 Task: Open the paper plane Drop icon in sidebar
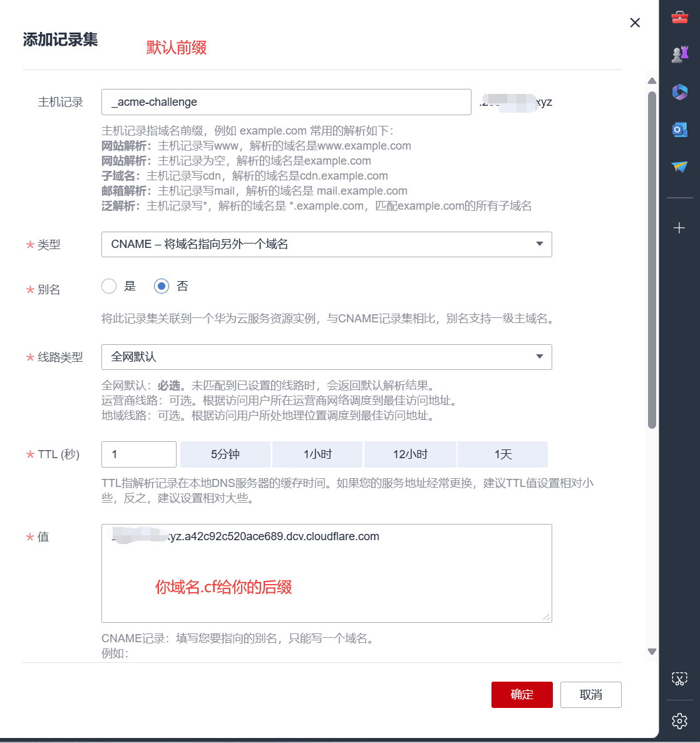pos(679,167)
